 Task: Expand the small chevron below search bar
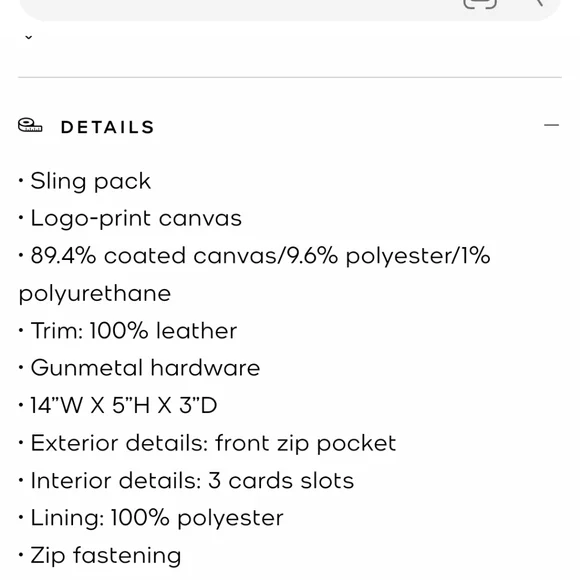(x=28, y=37)
